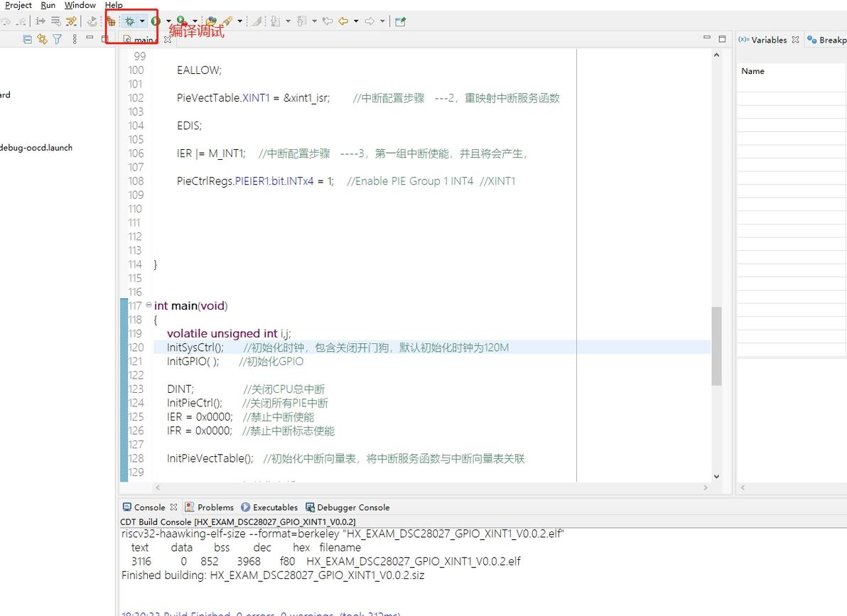This screenshot has width=847, height=616.
Task: Click the editor horizontal scrollbar right arrow
Action: coord(706,487)
